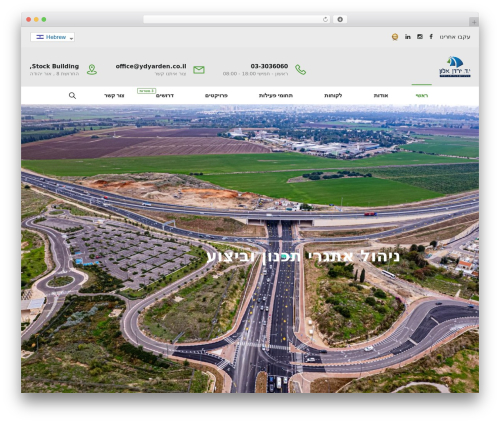This screenshot has height=423, width=500.
Task: Open a new browser tab with plus button
Action: (474, 22)
